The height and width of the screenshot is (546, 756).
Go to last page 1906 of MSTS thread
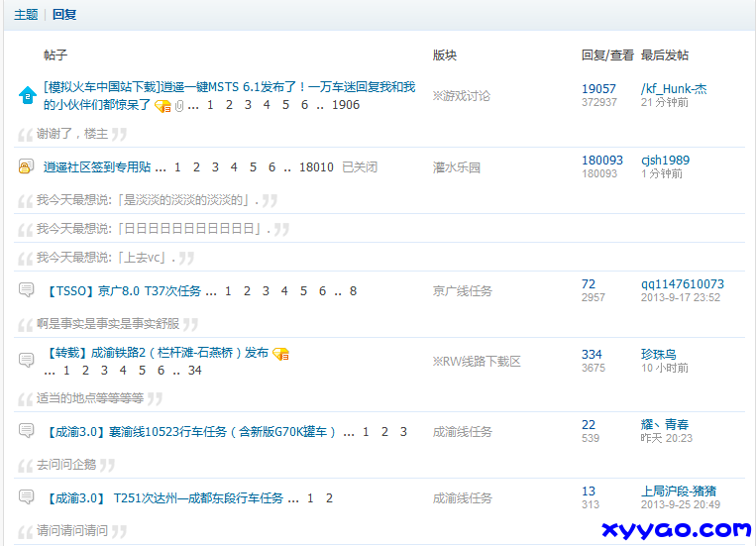point(346,105)
